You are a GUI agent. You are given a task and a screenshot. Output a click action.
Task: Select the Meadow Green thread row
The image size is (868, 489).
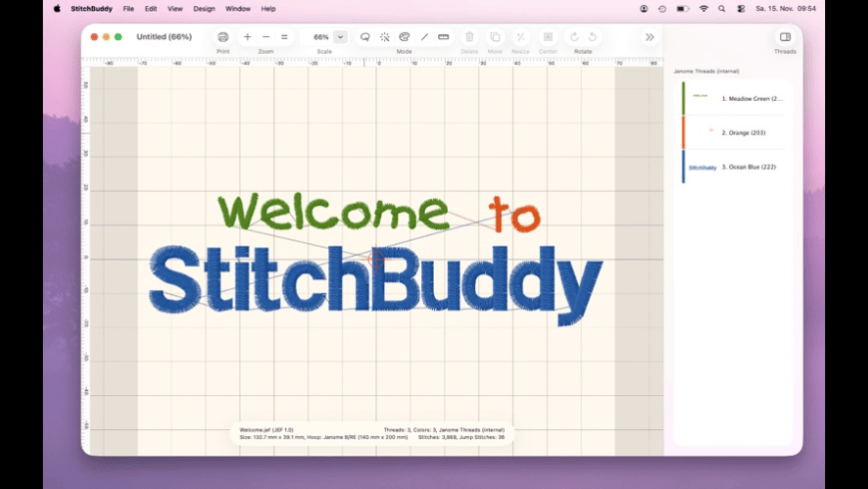733,99
